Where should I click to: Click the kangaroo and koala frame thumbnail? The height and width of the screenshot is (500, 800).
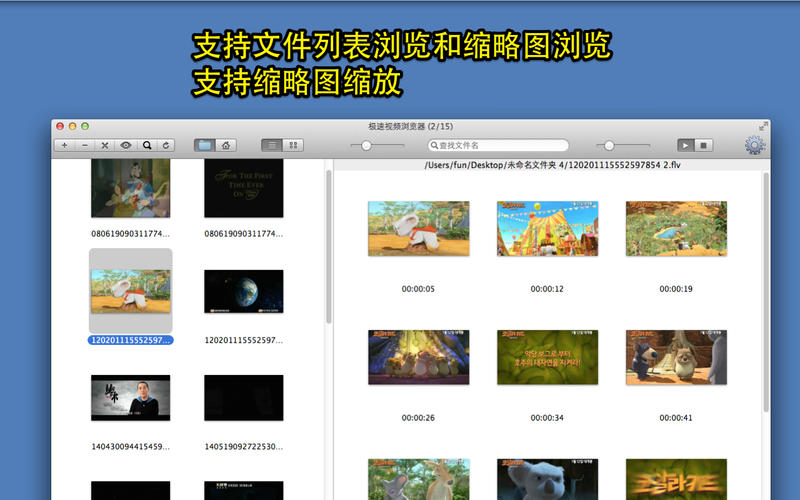(x=419, y=480)
